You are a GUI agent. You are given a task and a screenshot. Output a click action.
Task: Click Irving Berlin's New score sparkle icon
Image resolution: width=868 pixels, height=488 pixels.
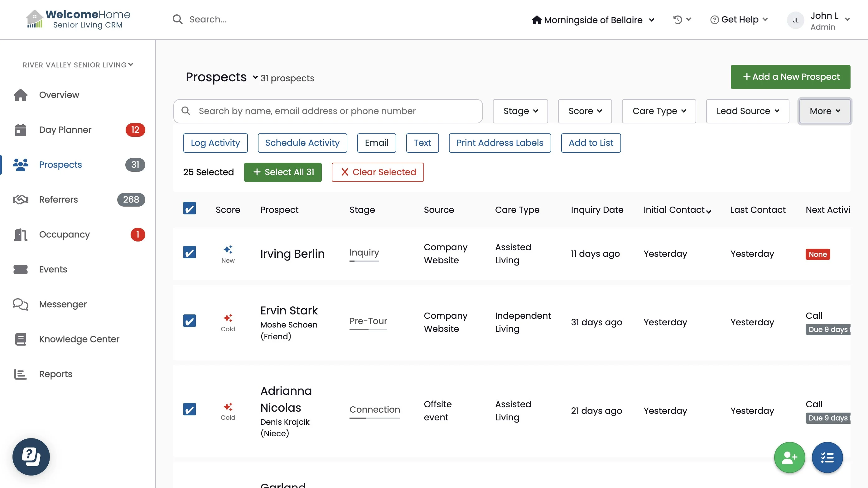[228, 250]
